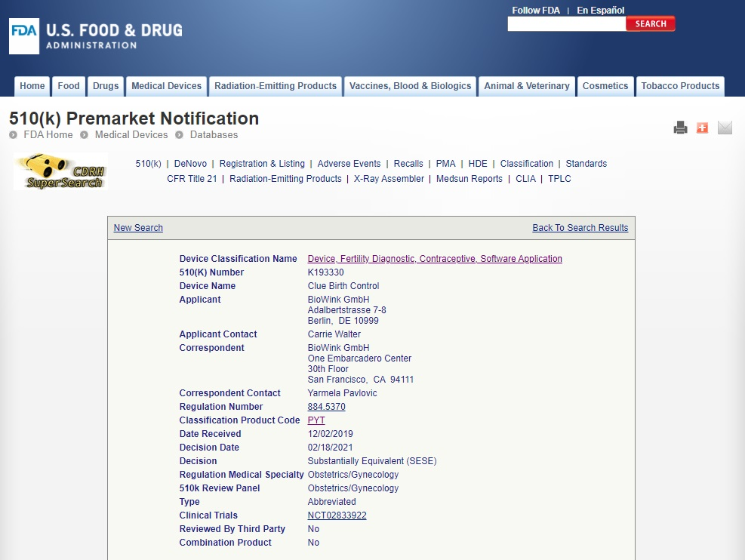Open the X-Ray Assembler link
Viewport: 745px width, 560px height.
point(389,179)
